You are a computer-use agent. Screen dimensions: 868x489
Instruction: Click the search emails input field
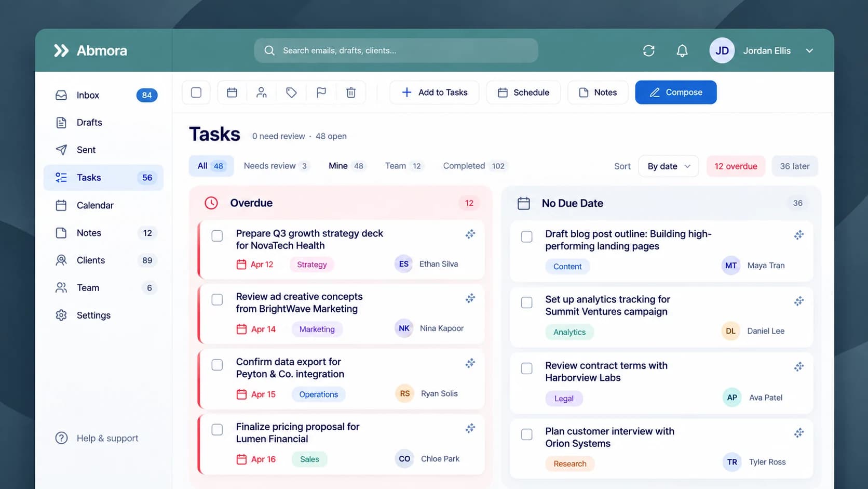pos(396,50)
